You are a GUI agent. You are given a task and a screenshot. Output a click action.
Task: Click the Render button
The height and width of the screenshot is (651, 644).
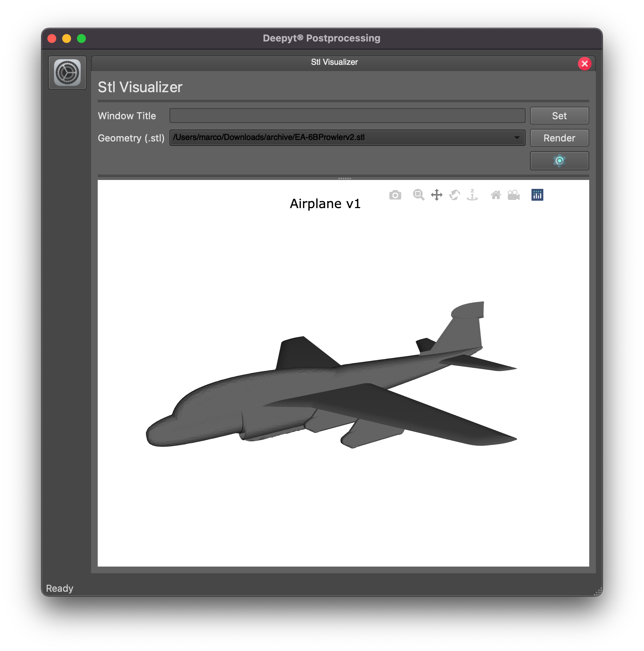point(559,138)
